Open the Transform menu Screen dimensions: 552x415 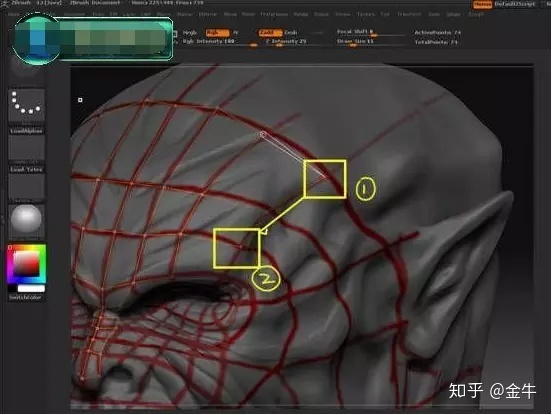tap(409, 14)
